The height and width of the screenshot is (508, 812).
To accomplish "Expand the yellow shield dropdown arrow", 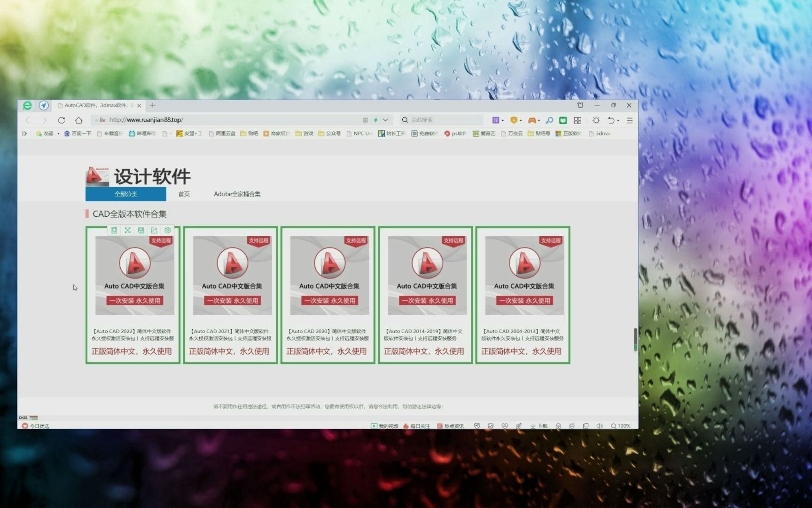I will (521, 120).
